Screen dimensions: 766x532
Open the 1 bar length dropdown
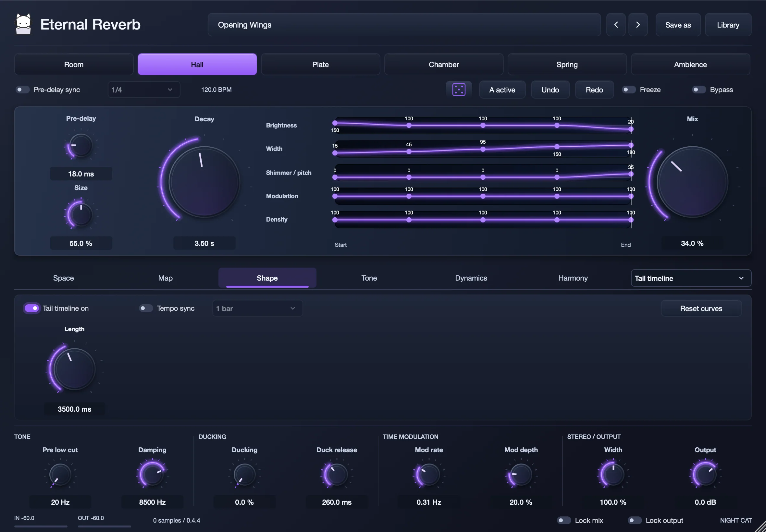coord(257,308)
